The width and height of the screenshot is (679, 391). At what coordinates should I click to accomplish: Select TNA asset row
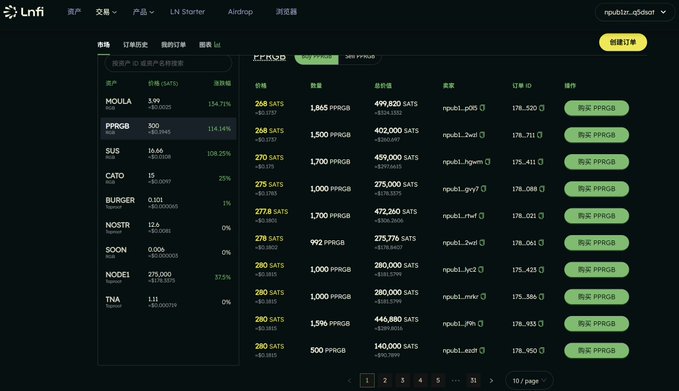168,301
